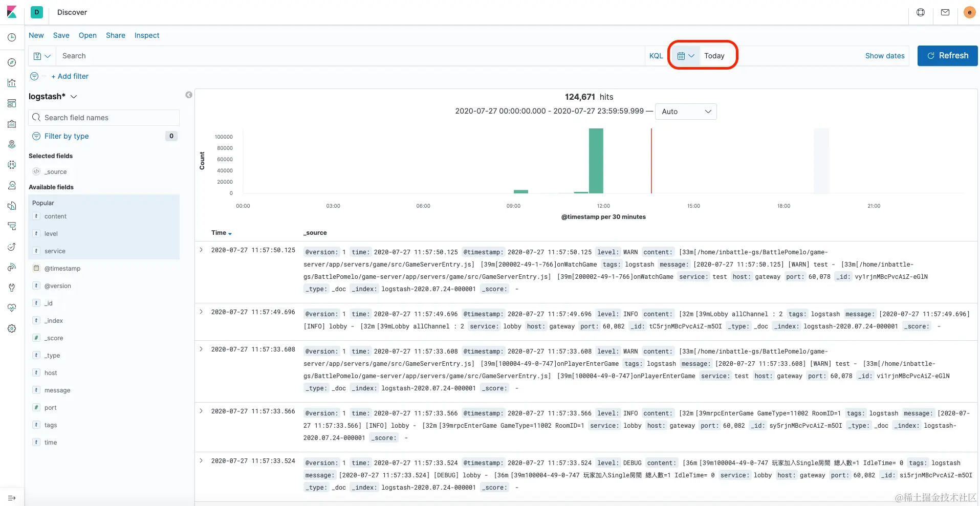Open the Visualize app icon

12,83
